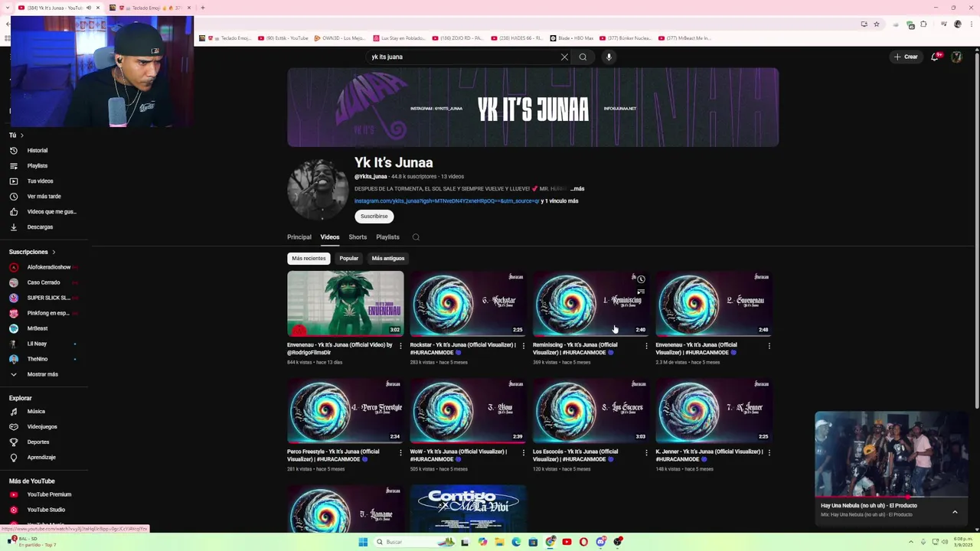Search within the channel via magnifier
This screenshot has height=551, width=980.
point(416,237)
